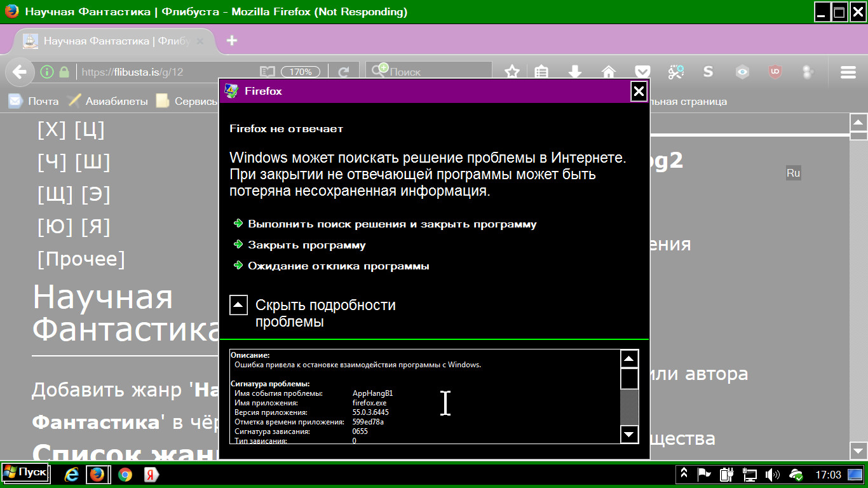Click hang signature value 0655
Image resolution: width=868 pixels, height=488 pixels.
pyautogui.click(x=360, y=431)
